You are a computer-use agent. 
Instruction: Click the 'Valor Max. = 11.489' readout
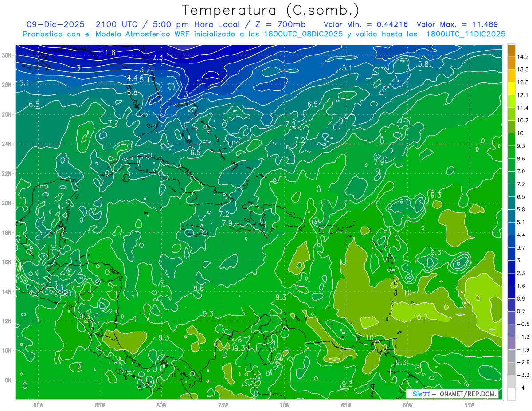coord(458,24)
